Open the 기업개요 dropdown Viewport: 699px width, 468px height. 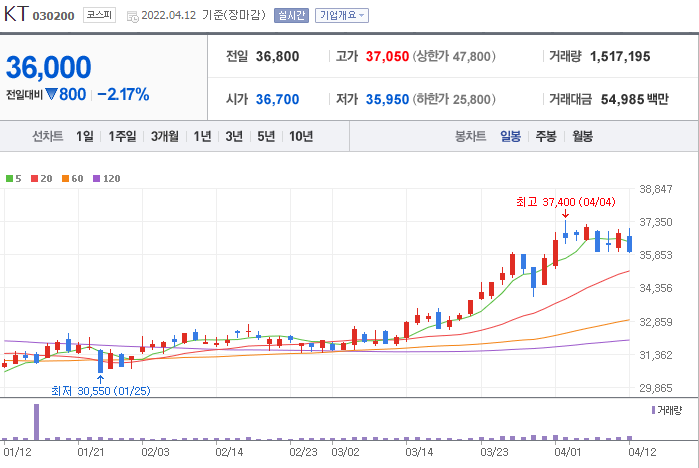coord(341,16)
